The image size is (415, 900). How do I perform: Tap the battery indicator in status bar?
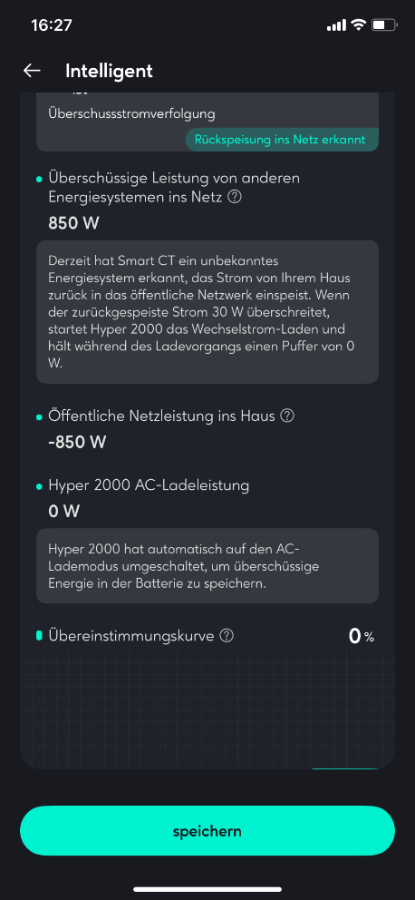click(x=384, y=25)
